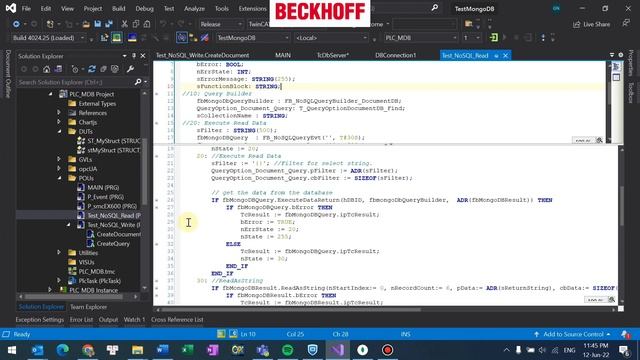Click the Home icon in Solution Explorer
The height and width of the screenshot is (360, 640).
[47, 69]
